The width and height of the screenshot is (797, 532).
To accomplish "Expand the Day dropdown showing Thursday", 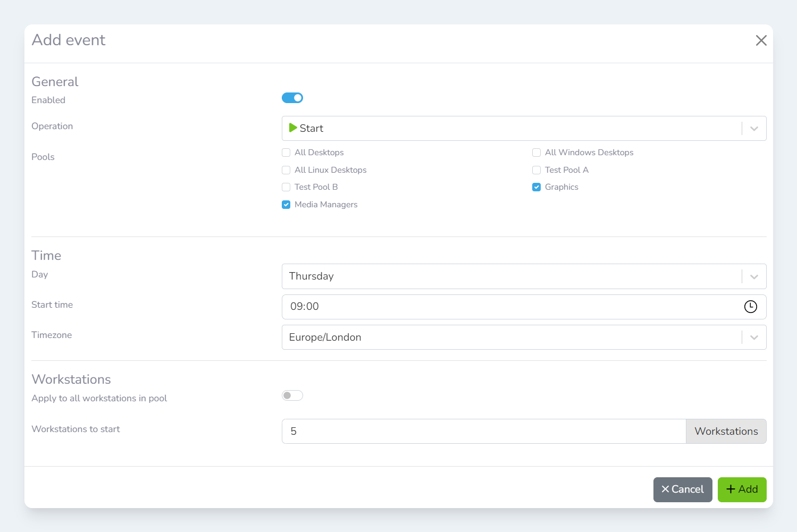I will [x=754, y=276].
